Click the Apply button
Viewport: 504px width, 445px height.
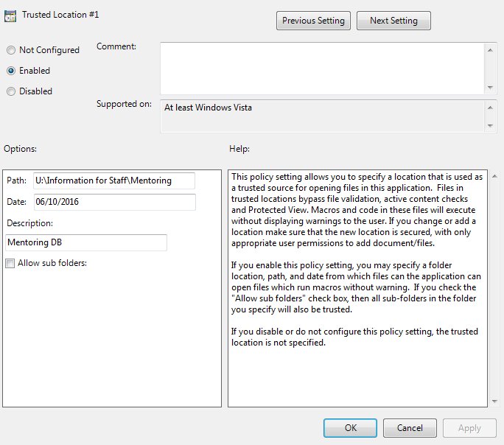469,427
